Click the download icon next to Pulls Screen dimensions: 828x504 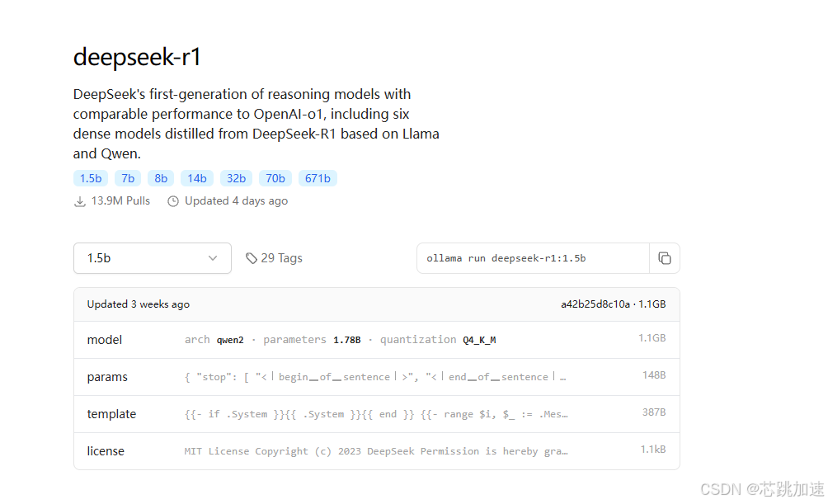(x=80, y=201)
